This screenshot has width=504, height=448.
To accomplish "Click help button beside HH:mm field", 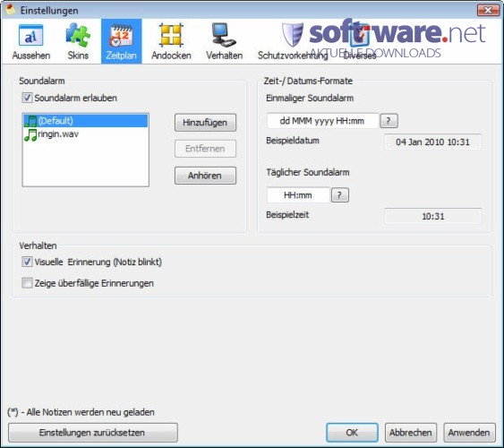I will point(340,195).
